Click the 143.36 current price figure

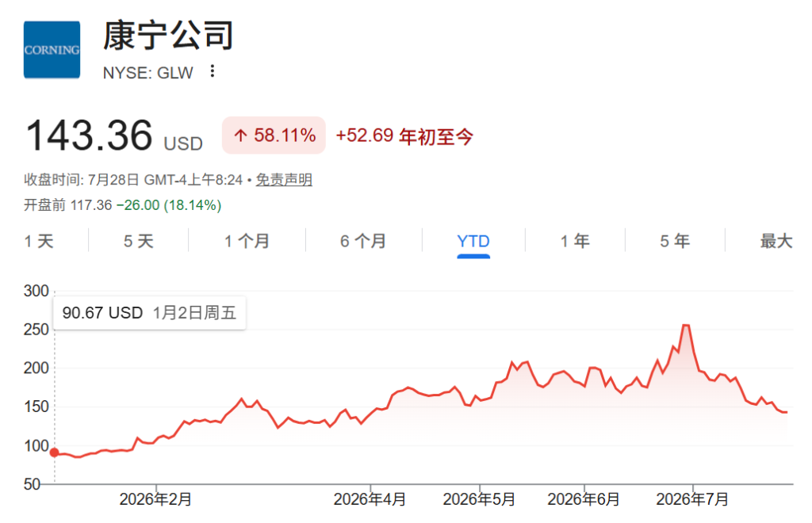(x=89, y=136)
